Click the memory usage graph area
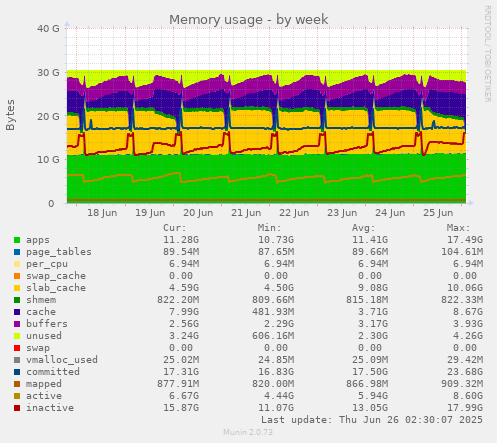Viewport: 497px width, 443px height. (x=267, y=115)
